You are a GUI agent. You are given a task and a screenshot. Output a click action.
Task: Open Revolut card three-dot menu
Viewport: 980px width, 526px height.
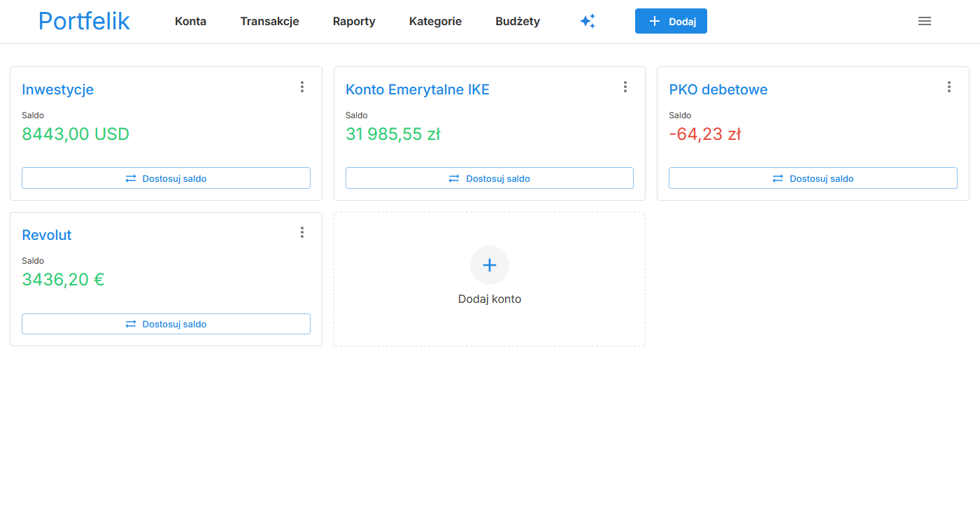coord(302,232)
